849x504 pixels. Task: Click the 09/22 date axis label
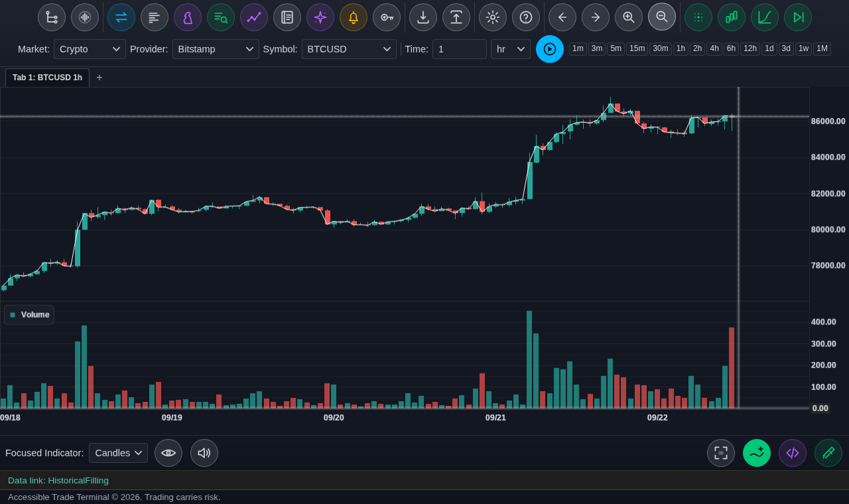click(657, 418)
